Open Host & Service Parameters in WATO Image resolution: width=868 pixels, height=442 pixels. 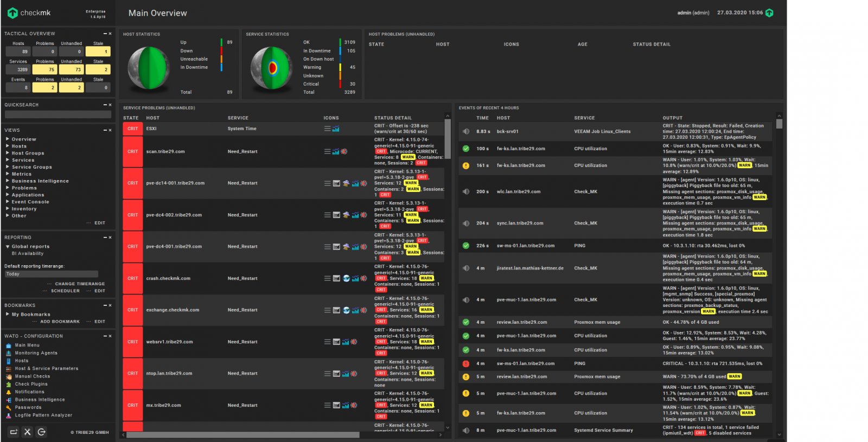pyautogui.click(x=46, y=369)
